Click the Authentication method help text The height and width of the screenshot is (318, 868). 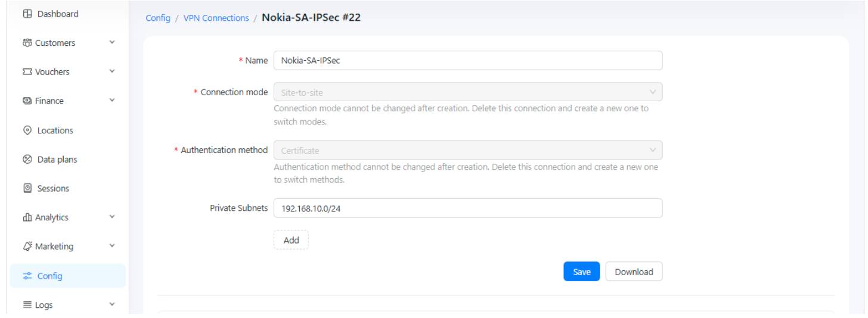466,173
